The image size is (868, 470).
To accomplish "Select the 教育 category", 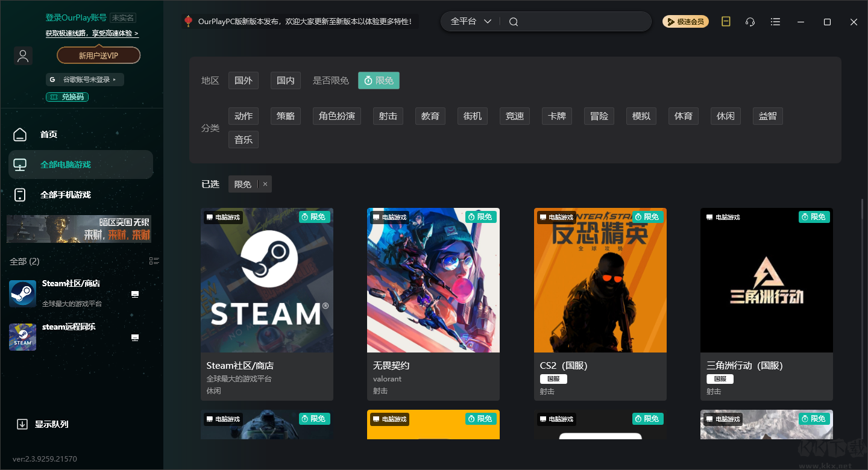I will click(x=430, y=116).
